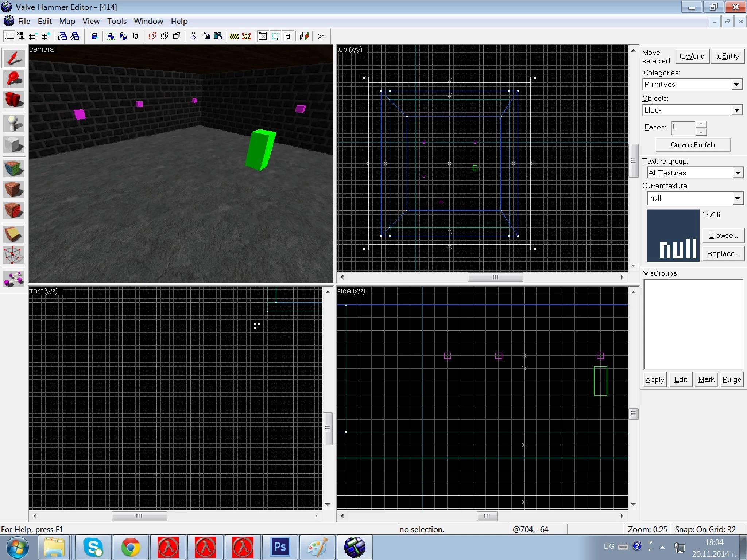This screenshot has width=747, height=560.
Task: Open the View menu
Action: [91, 21]
